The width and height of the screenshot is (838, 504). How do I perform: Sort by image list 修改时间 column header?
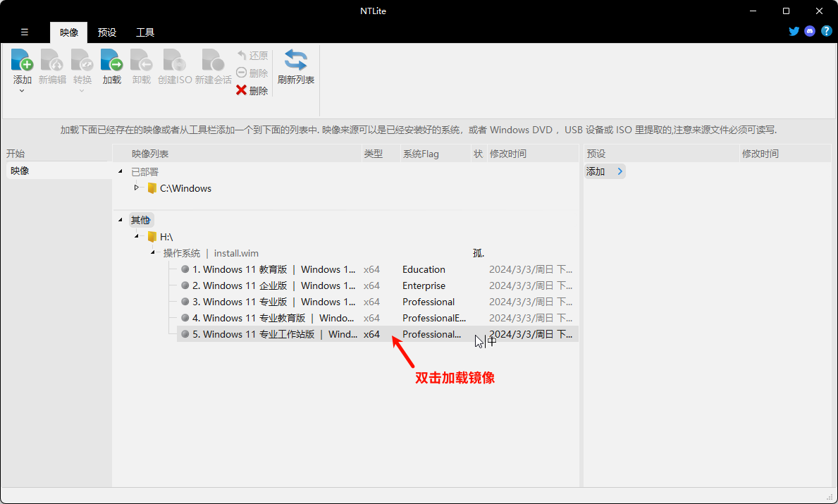532,154
